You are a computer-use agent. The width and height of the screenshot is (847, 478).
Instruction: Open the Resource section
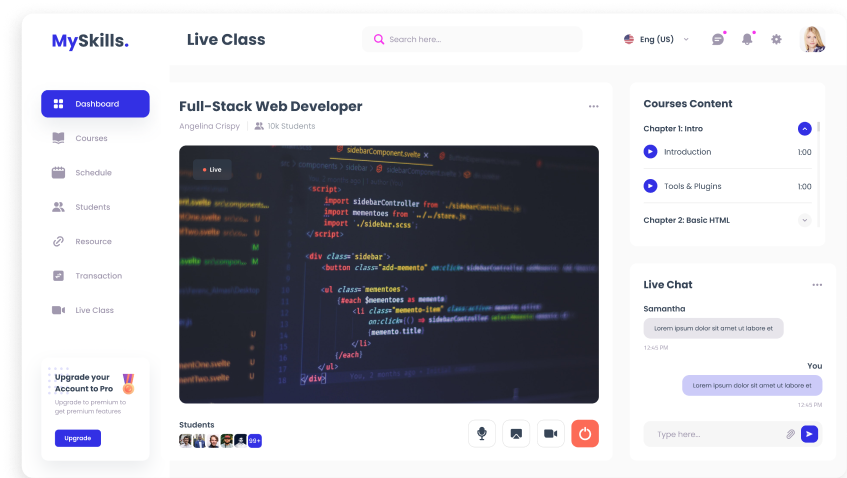(93, 241)
